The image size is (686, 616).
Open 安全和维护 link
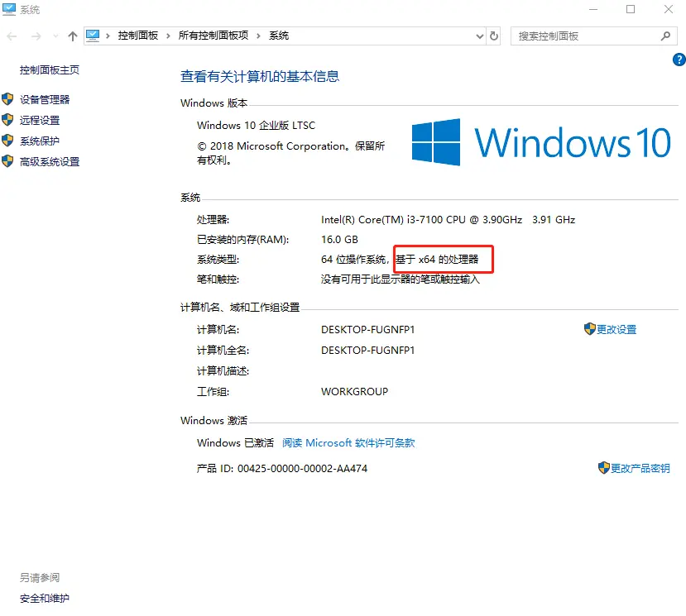tap(45, 599)
